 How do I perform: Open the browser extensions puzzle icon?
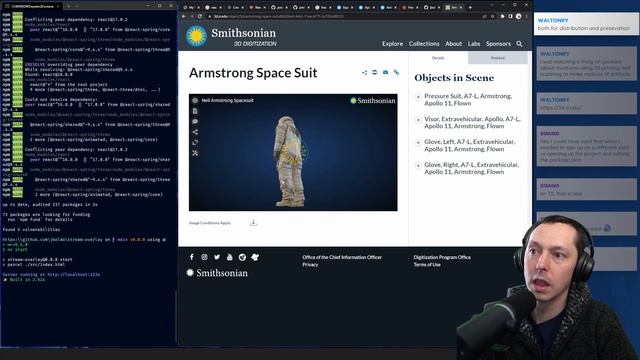point(502,16)
